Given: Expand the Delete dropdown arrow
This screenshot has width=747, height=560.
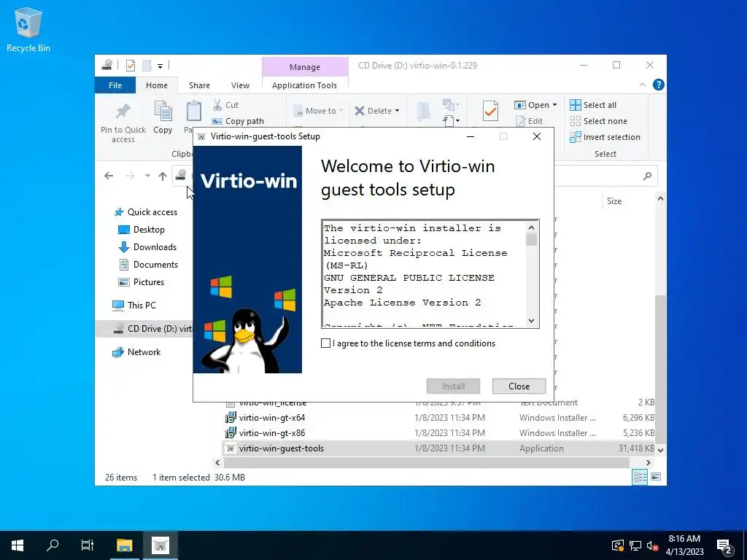Looking at the screenshot, I should [x=397, y=111].
